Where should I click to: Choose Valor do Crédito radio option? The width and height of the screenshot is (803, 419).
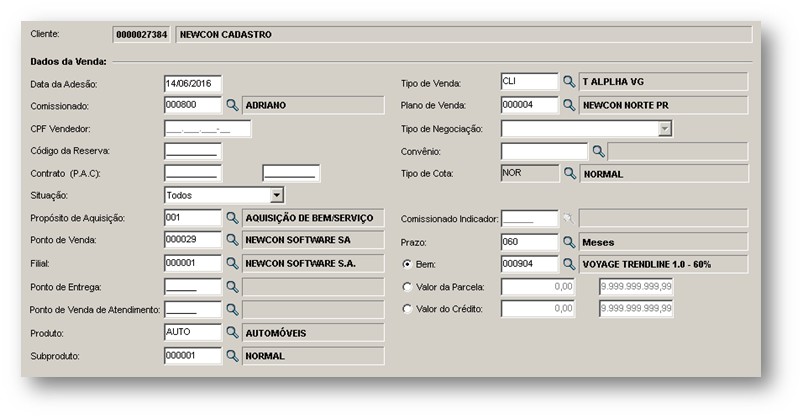[x=407, y=309]
